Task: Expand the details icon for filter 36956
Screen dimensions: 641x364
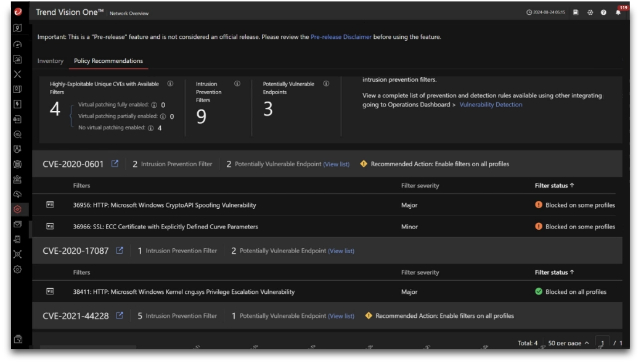Action: pos(50,204)
